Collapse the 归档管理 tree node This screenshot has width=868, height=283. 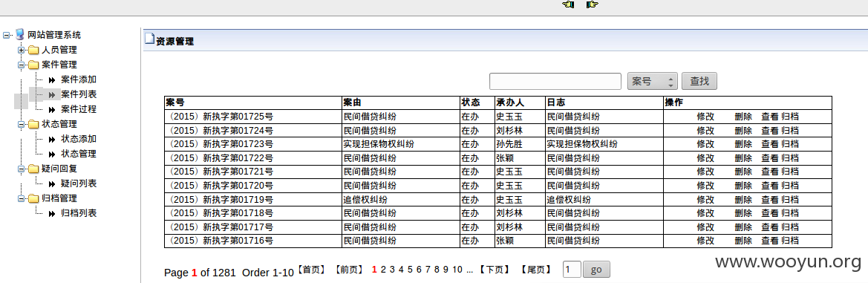[21, 198]
